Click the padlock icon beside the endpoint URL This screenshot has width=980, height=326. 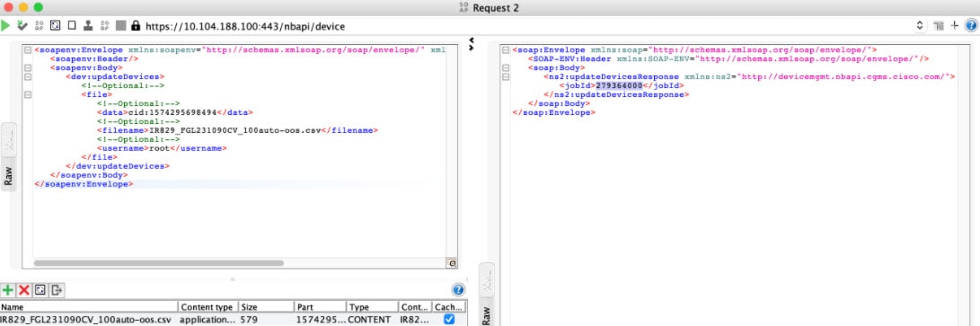pos(135,26)
